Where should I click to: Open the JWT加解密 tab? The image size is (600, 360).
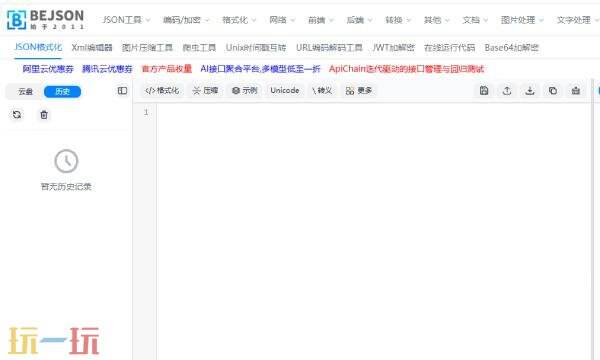tap(393, 47)
